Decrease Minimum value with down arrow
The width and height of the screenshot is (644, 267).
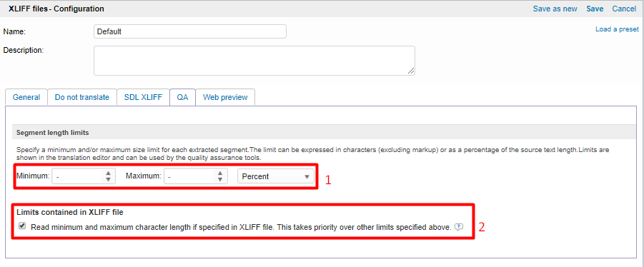[109, 179]
